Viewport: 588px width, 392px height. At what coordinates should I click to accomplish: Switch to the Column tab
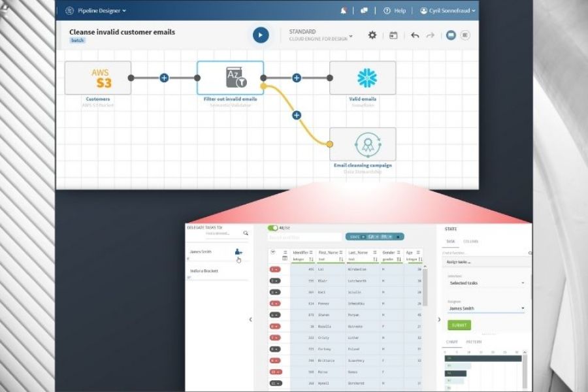coord(470,242)
